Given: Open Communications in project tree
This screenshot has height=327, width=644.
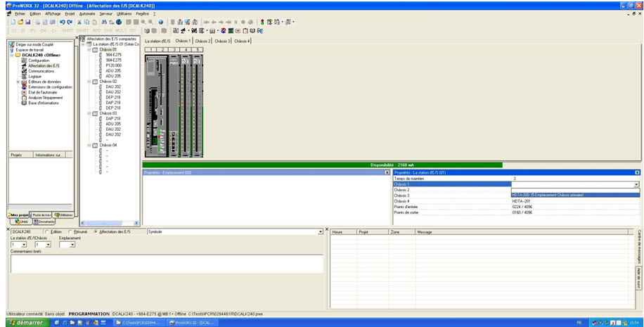Looking at the screenshot, I should coord(41,71).
